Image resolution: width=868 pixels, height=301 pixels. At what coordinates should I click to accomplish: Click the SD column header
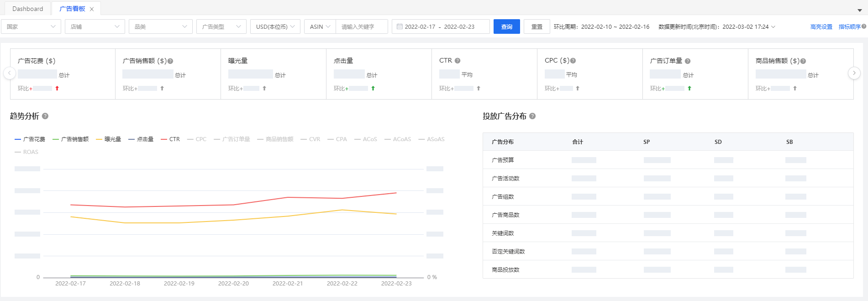pos(718,142)
